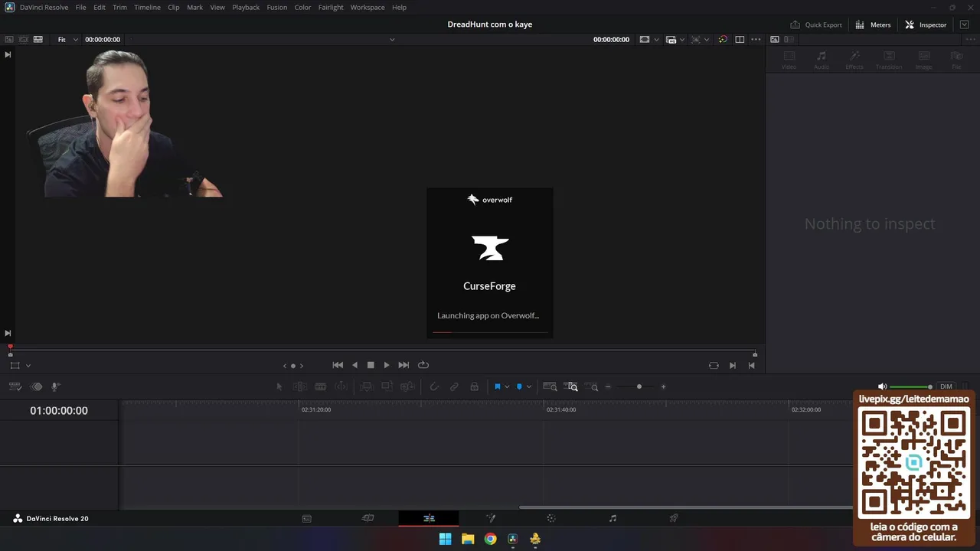Open File Explorer from the taskbar
980x551 pixels.
coord(468,539)
